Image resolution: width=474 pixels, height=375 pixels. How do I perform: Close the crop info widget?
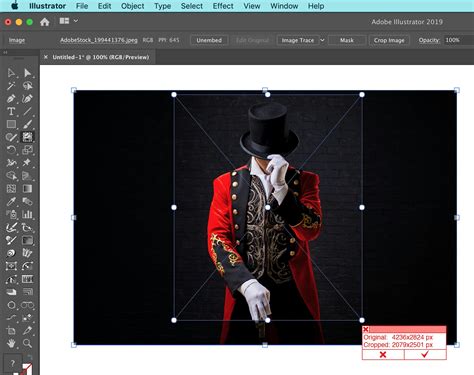[x=366, y=329]
